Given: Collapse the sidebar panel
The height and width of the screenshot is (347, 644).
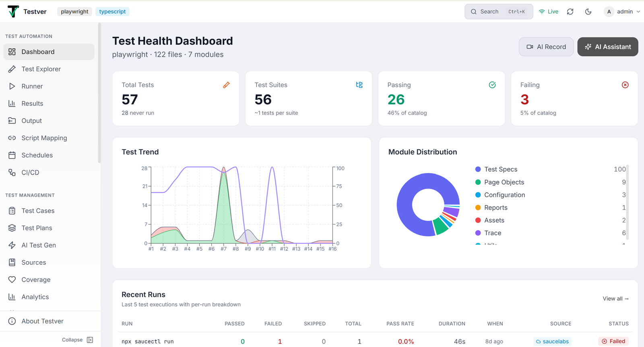Looking at the screenshot, I should tap(78, 340).
